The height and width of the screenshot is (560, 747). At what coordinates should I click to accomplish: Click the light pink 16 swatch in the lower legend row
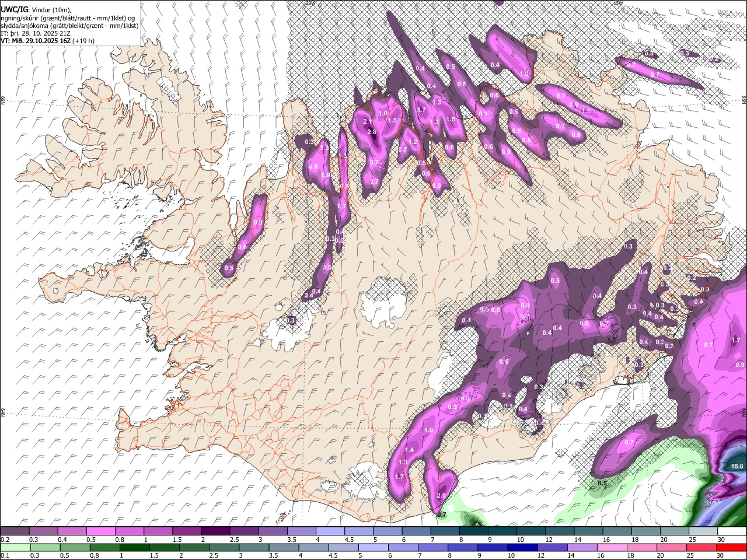[612, 547]
